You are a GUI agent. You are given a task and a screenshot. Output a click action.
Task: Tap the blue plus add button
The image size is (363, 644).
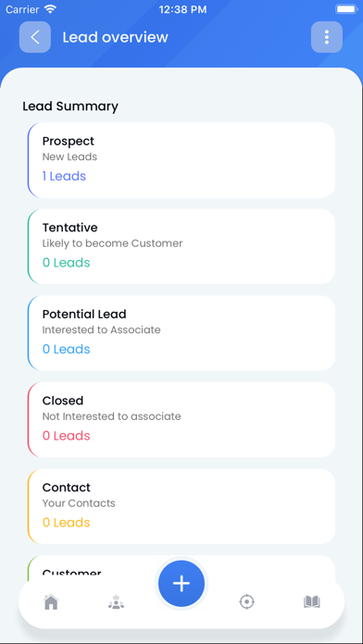coord(181,584)
